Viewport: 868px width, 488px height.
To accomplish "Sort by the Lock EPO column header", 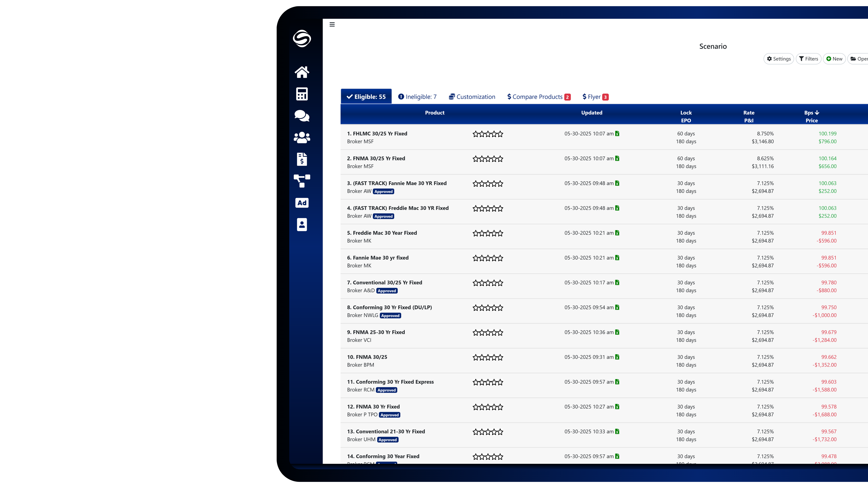I will tap(686, 116).
